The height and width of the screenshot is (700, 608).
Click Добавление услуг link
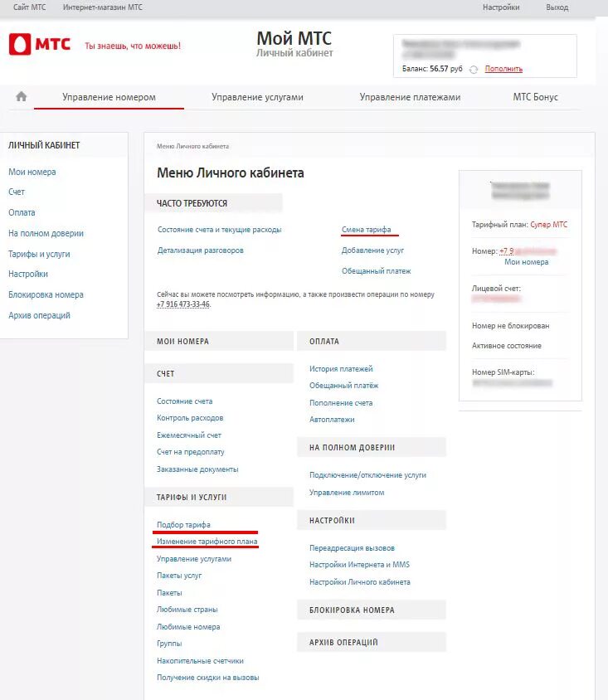[x=372, y=250]
